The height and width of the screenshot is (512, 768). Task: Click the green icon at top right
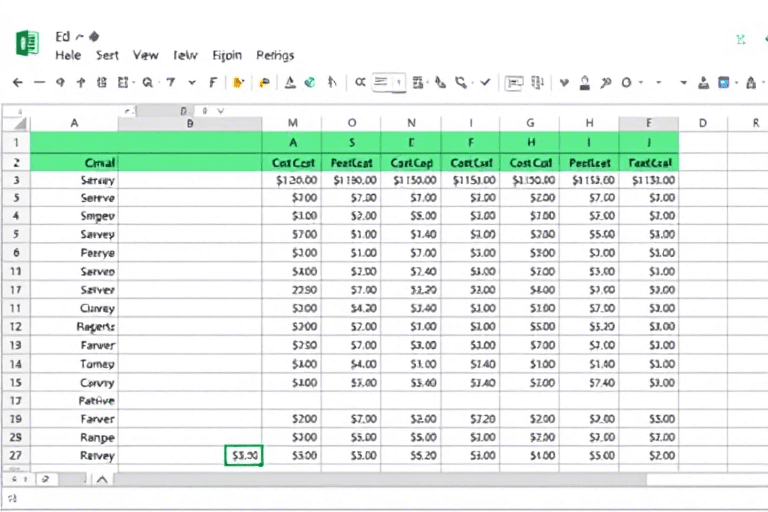[x=741, y=40]
